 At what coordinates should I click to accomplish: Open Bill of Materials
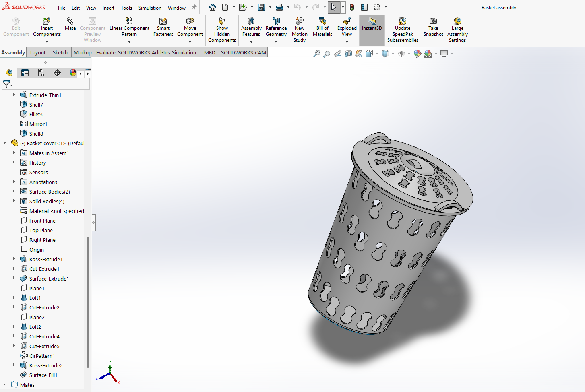point(322,27)
